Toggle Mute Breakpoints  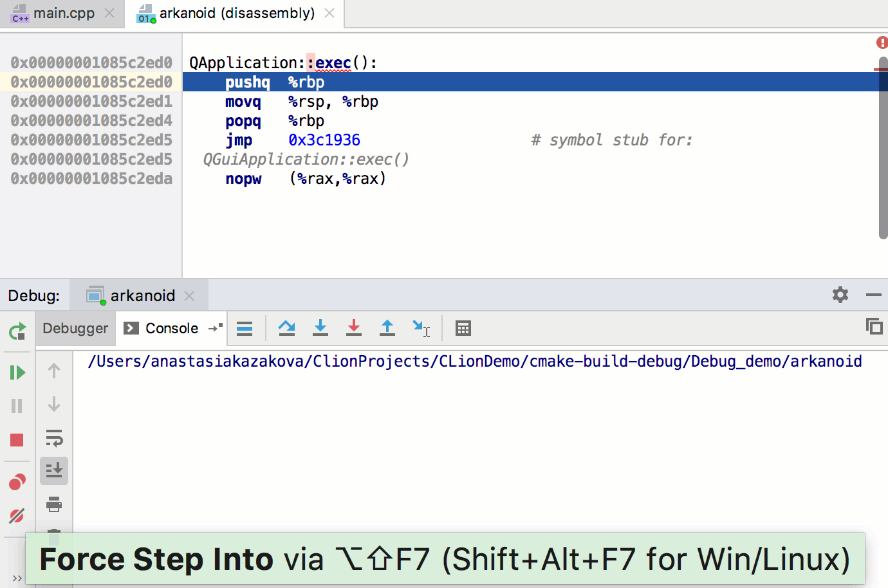tap(17, 515)
